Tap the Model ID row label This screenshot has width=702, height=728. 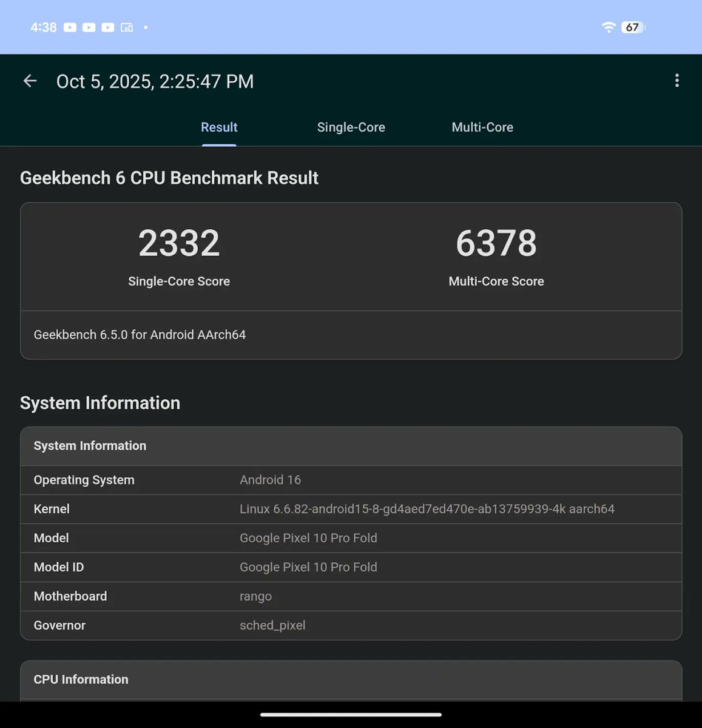[59, 567]
